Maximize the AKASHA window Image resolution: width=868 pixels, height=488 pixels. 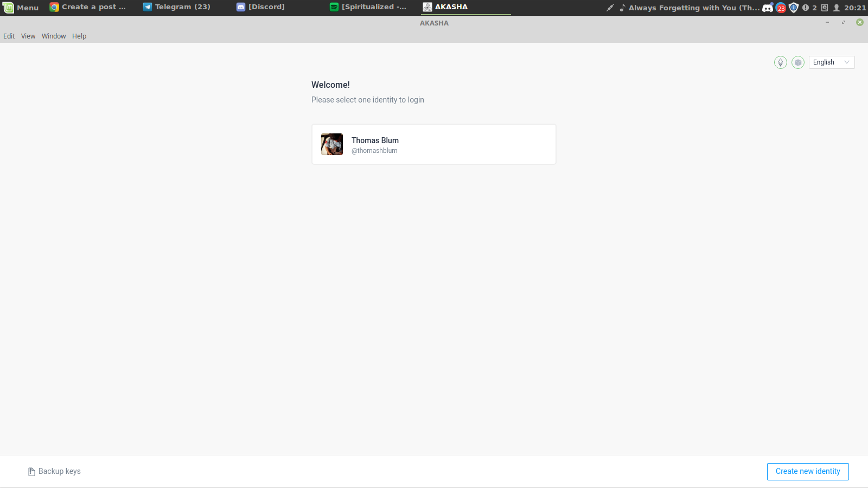coord(844,22)
